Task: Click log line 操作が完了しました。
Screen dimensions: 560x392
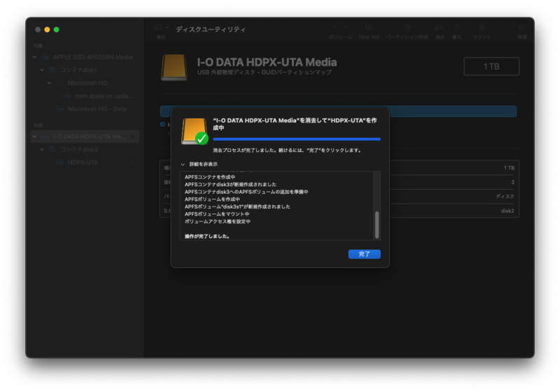Action: pos(207,237)
